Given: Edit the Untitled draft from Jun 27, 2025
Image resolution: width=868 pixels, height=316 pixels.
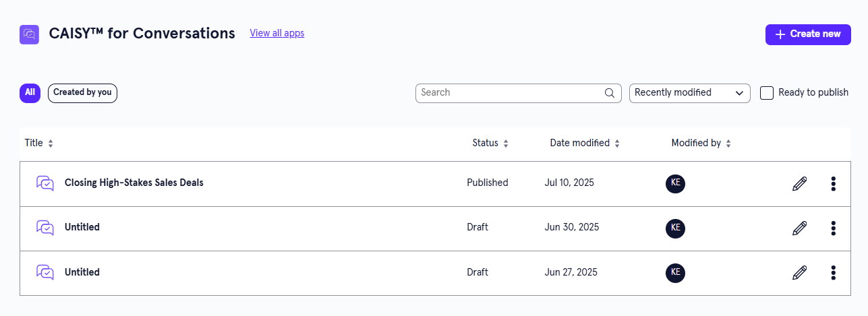Looking at the screenshot, I should [799, 273].
